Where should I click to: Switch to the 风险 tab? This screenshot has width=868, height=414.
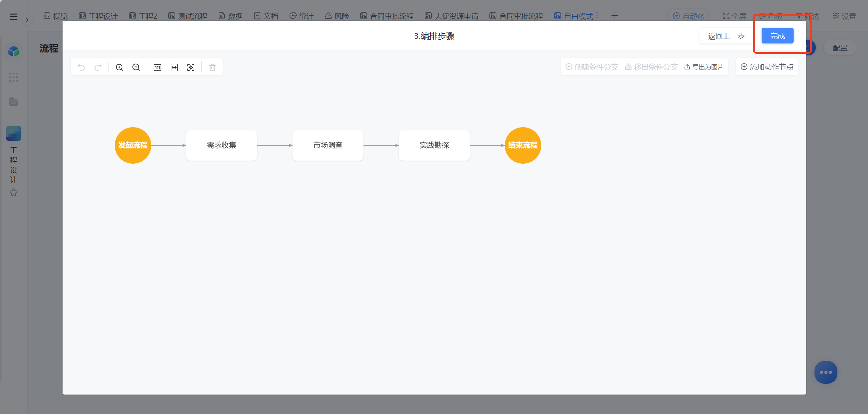[337, 16]
